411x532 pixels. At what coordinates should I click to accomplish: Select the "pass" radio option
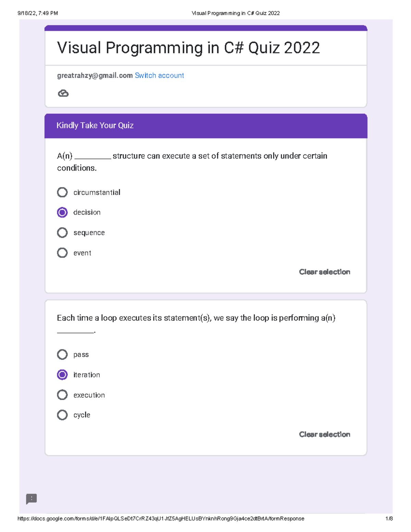(x=62, y=355)
